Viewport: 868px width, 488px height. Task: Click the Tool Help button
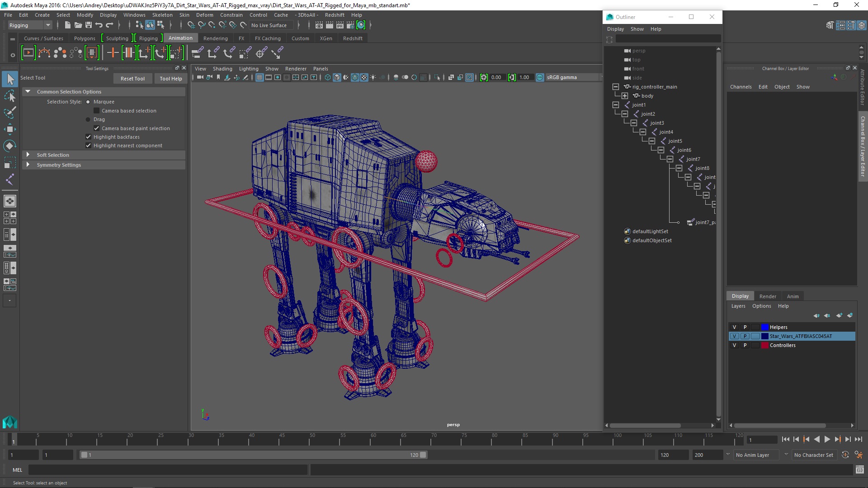click(x=171, y=79)
